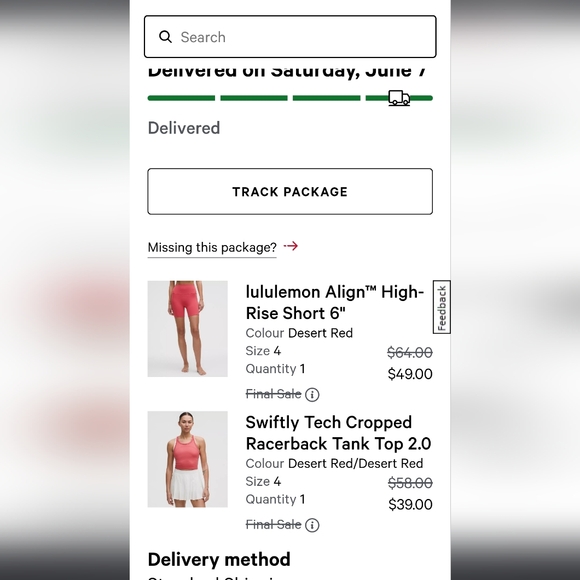580x580 pixels.
Task: Click the Final Sale label under the shorts
Action: [273, 394]
